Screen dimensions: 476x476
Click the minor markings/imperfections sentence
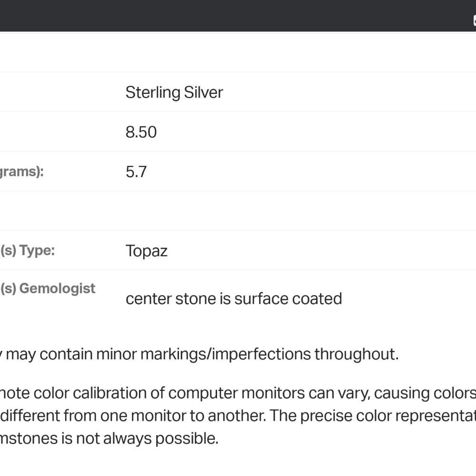pyautogui.click(x=200, y=354)
